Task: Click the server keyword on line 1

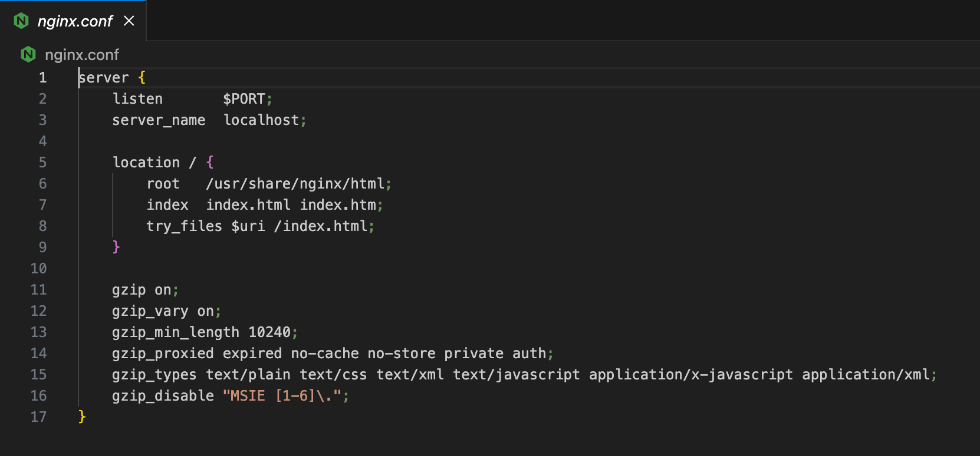Action: coord(104,78)
